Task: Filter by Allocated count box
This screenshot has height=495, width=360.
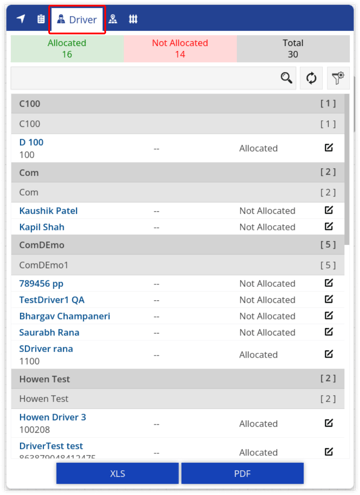Action: point(67,49)
